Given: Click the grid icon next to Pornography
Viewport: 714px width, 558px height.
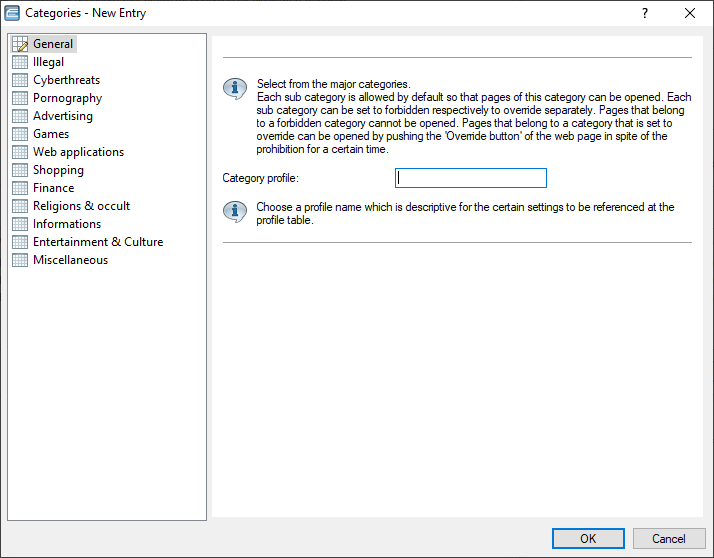Looking at the screenshot, I should pos(20,98).
